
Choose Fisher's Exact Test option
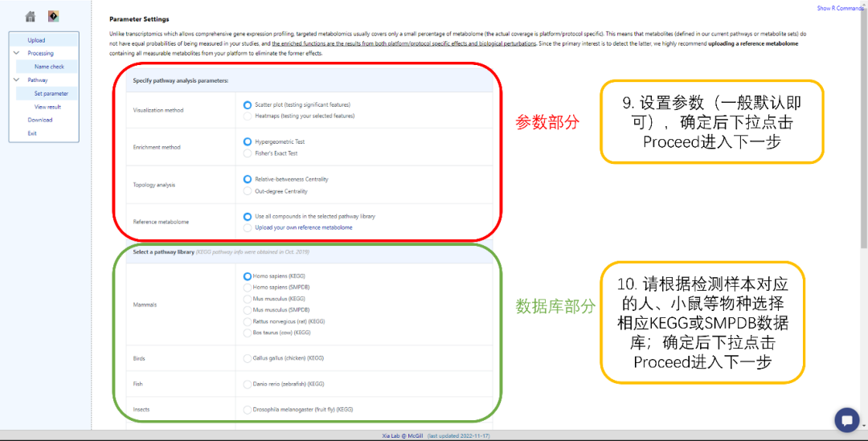coord(248,153)
